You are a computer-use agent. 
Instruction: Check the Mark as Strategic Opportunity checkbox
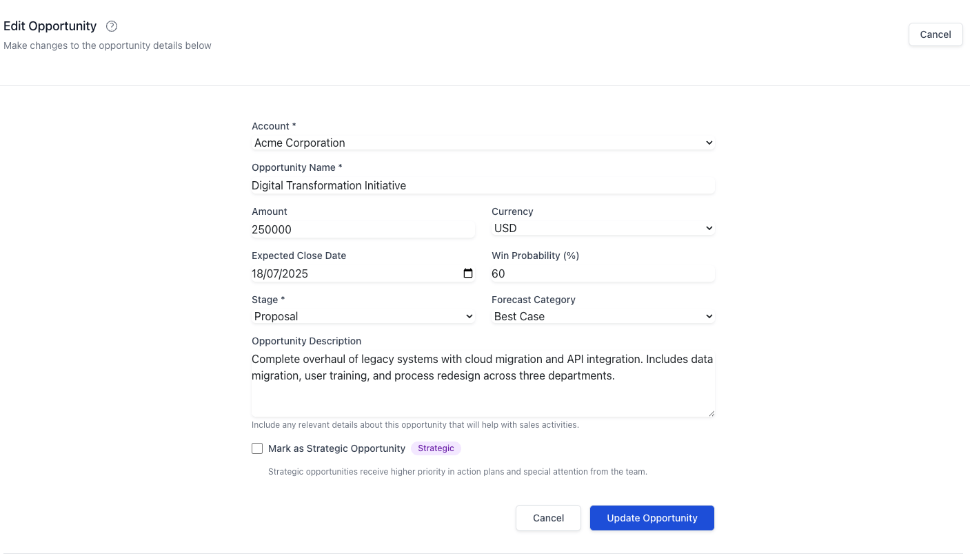[x=257, y=448]
